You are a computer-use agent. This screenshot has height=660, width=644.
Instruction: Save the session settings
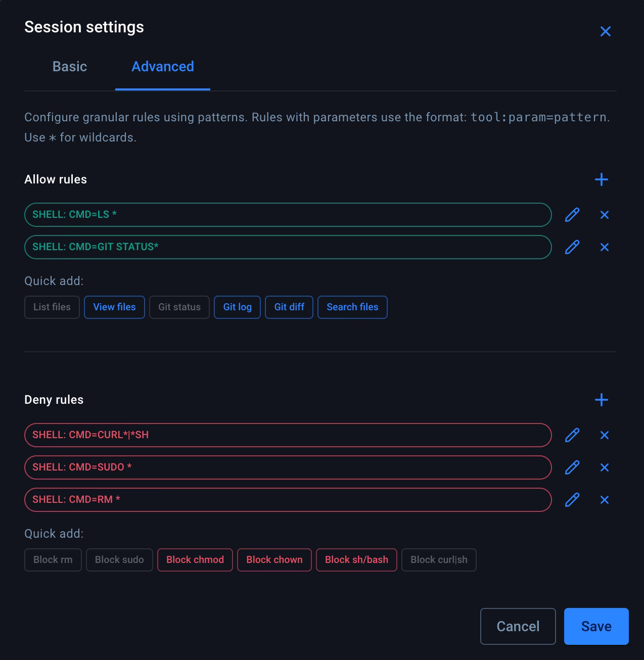tap(596, 626)
